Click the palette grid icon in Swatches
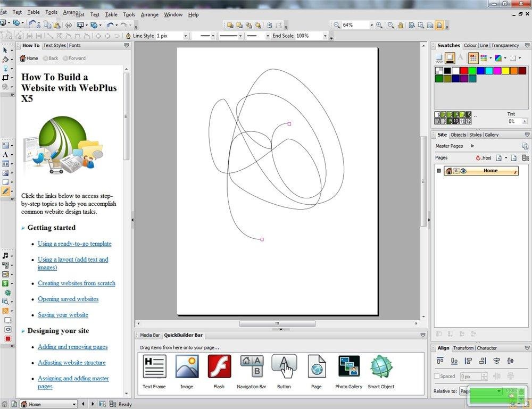This screenshot has width=532, height=409. (x=473, y=58)
